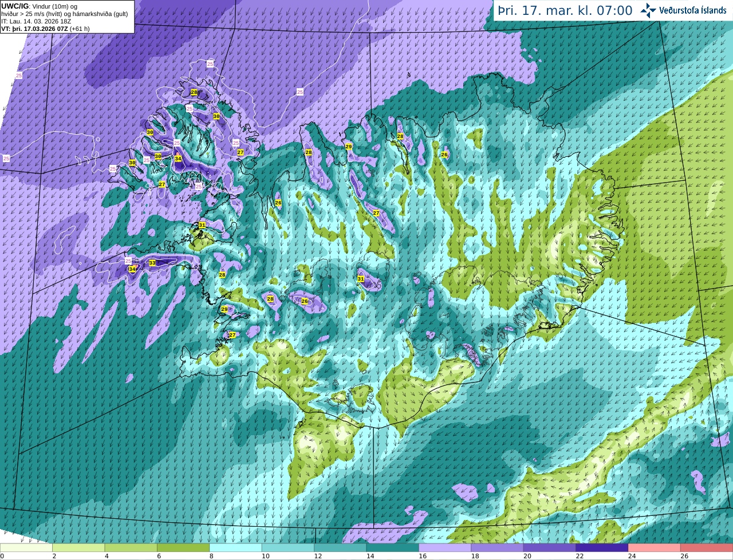Click the legend scale number 24
This screenshot has height=560, width=733.
click(x=632, y=556)
